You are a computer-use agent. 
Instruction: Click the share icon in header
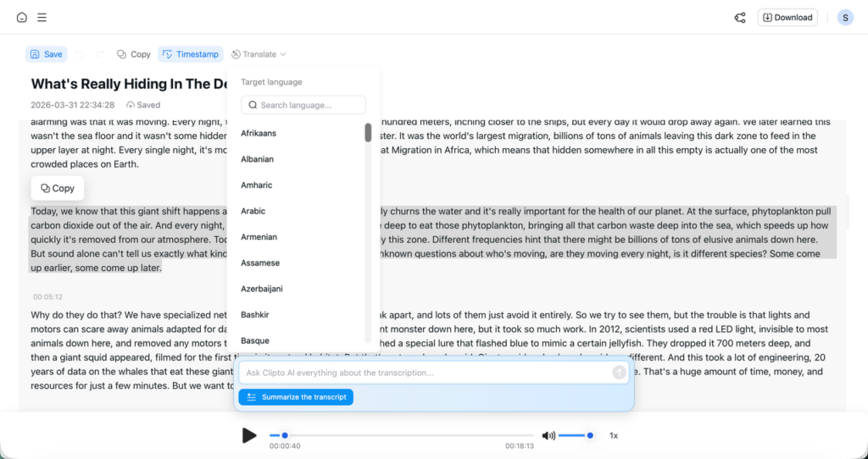[x=740, y=18]
